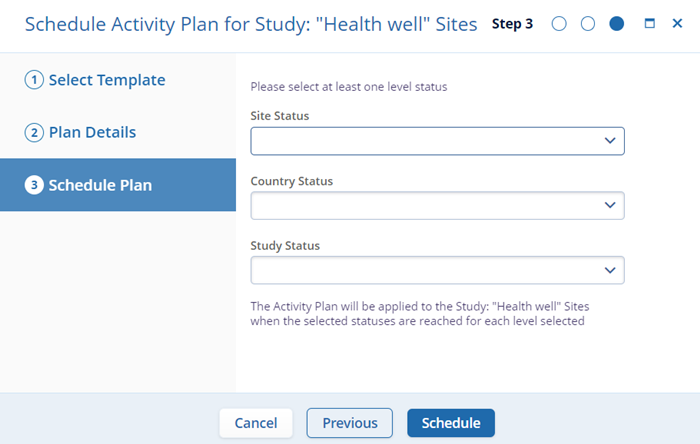
Task: Click the first step indicator circle
Action: [x=559, y=24]
